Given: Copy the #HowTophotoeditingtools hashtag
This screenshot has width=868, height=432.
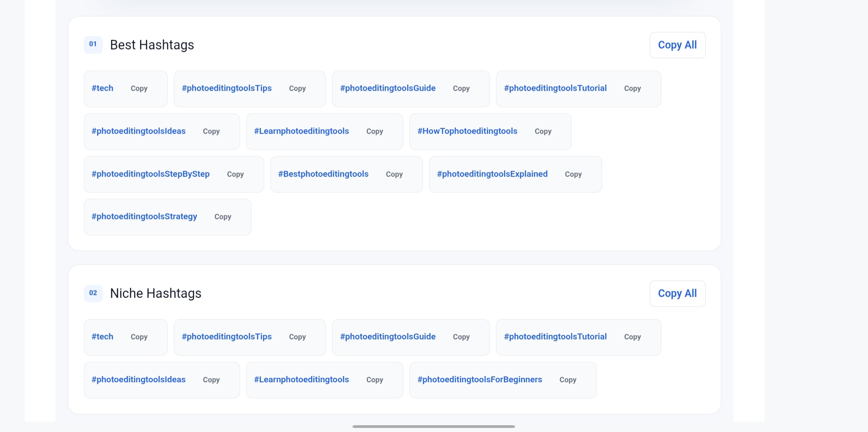Looking at the screenshot, I should pos(543,131).
